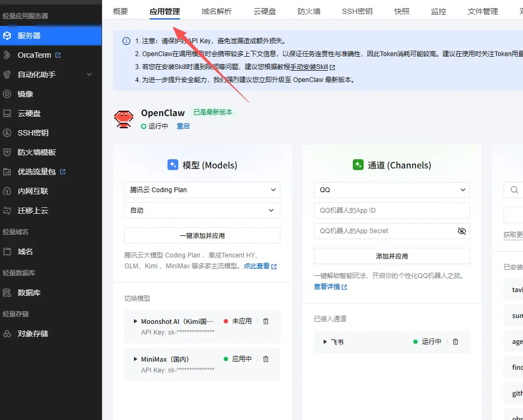This screenshot has width=523, height=420.
Task: Click the 添加并应用 channel button
Action: 392,256
